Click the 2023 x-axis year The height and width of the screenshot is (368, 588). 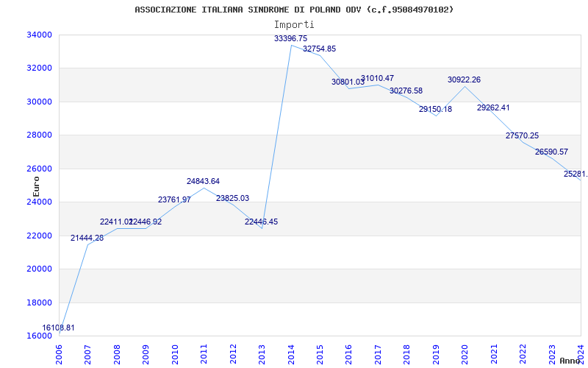tap(552, 355)
